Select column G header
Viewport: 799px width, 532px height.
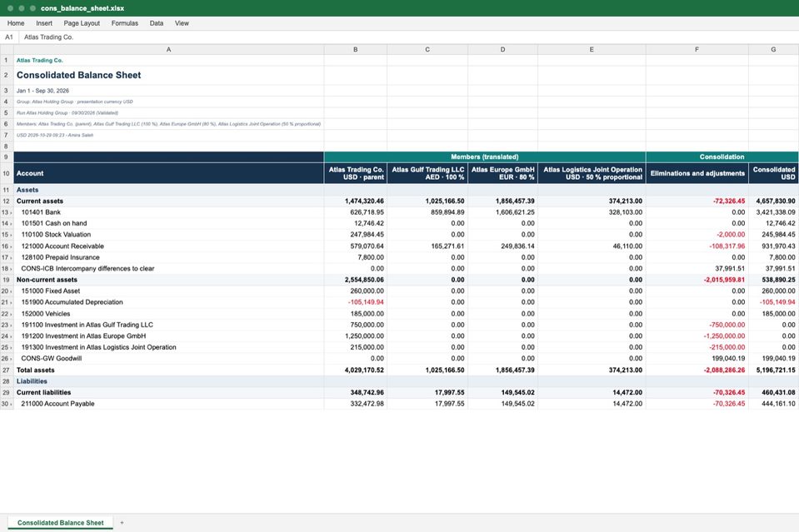tap(773, 49)
